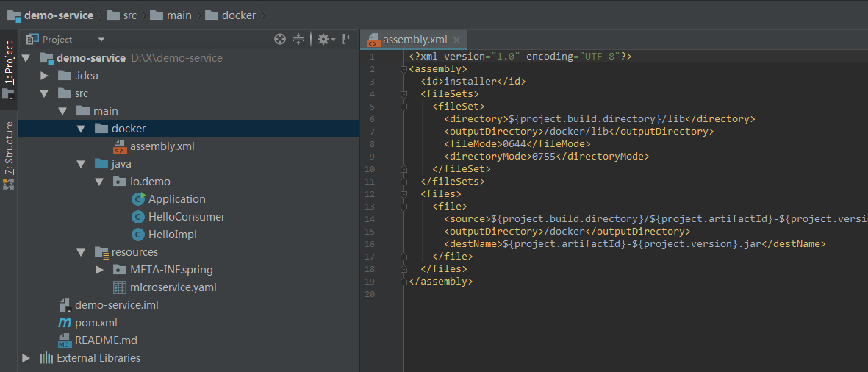Open the Project panel settings gear
The image size is (868, 372).
324,39
